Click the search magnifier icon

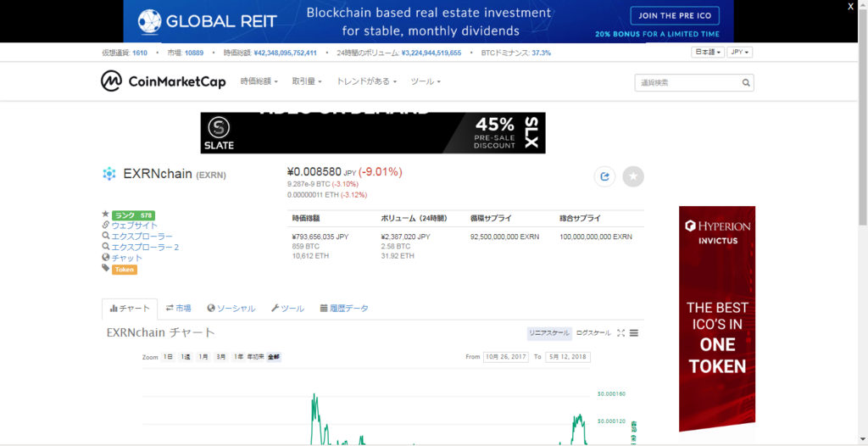pyautogui.click(x=746, y=82)
